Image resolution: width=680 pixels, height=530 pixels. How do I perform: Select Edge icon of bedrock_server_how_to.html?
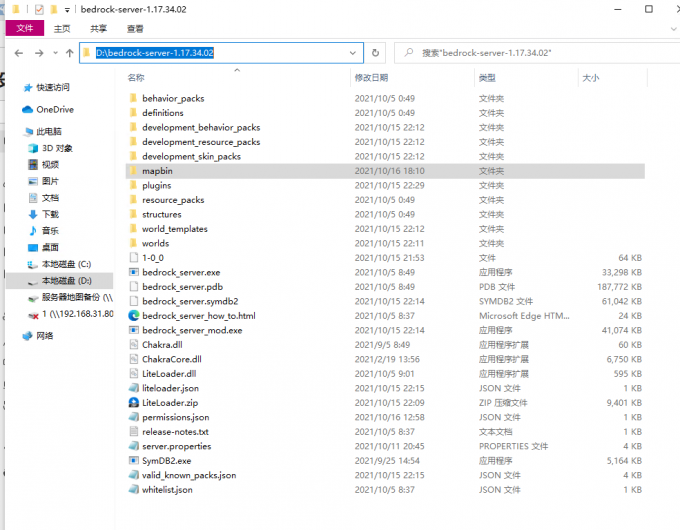134,316
